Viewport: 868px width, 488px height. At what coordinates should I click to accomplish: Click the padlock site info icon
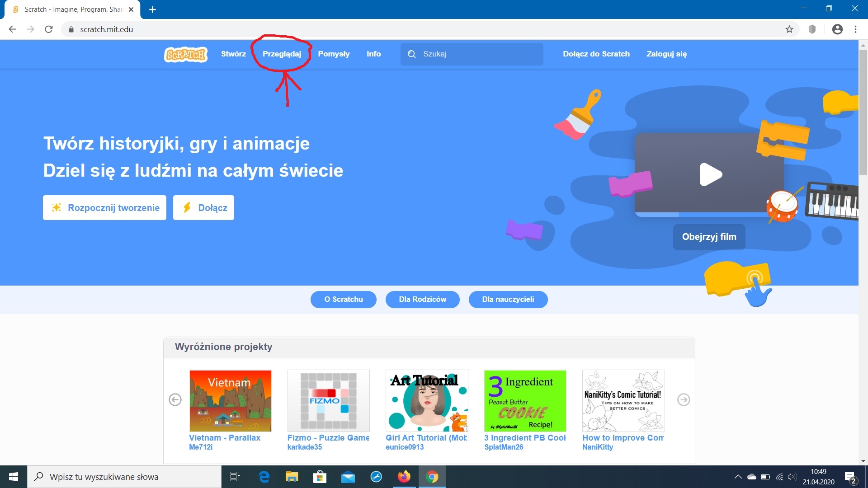(71, 29)
